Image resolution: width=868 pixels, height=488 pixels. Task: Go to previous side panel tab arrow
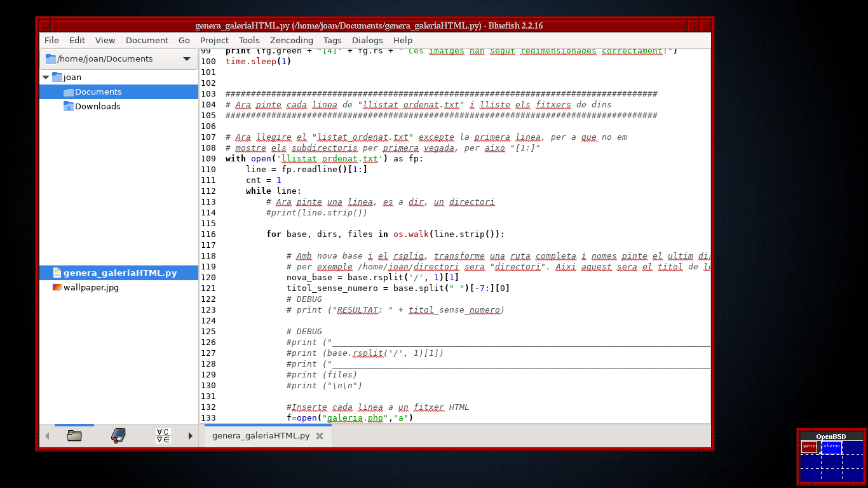[x=47, y=436]
